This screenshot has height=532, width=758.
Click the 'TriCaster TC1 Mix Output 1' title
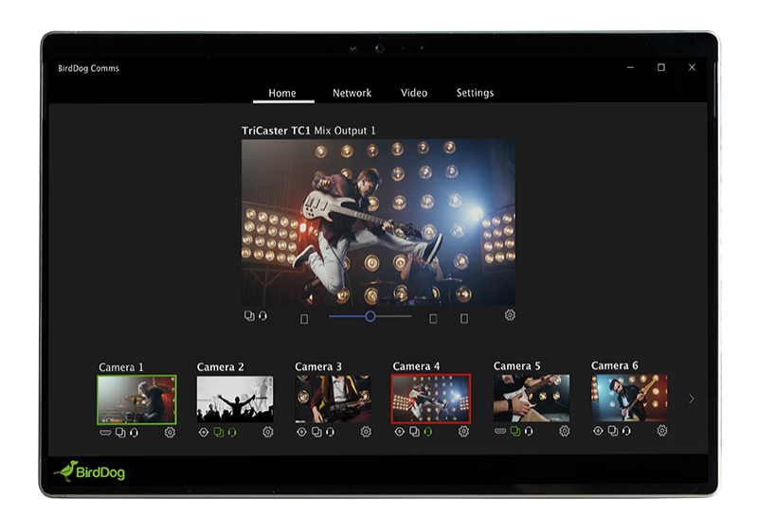coord(309,131)
